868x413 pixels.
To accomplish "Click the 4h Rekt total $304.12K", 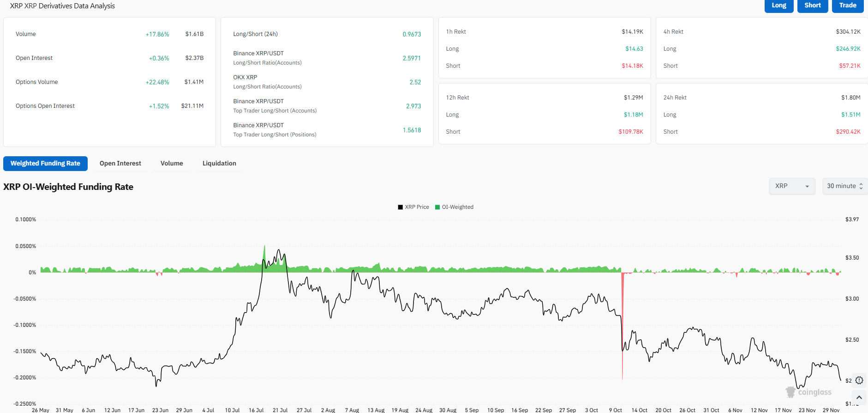I will click(848, 32).
